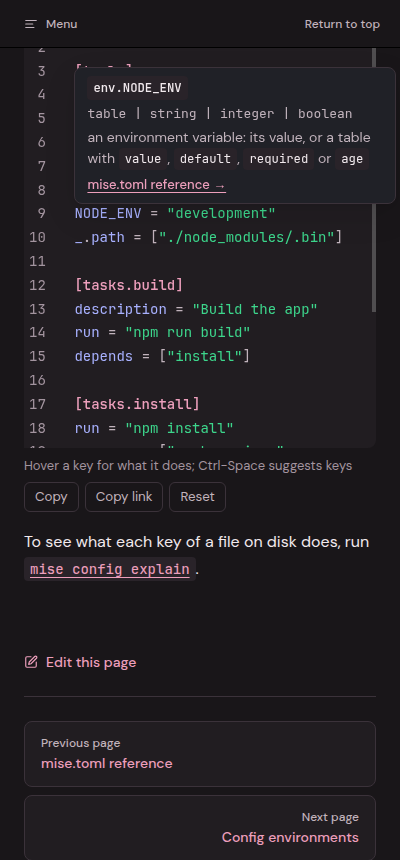Open the mise.toml reference link in tooltip
This screenshot has height=860, width=400.
point(156,185)
